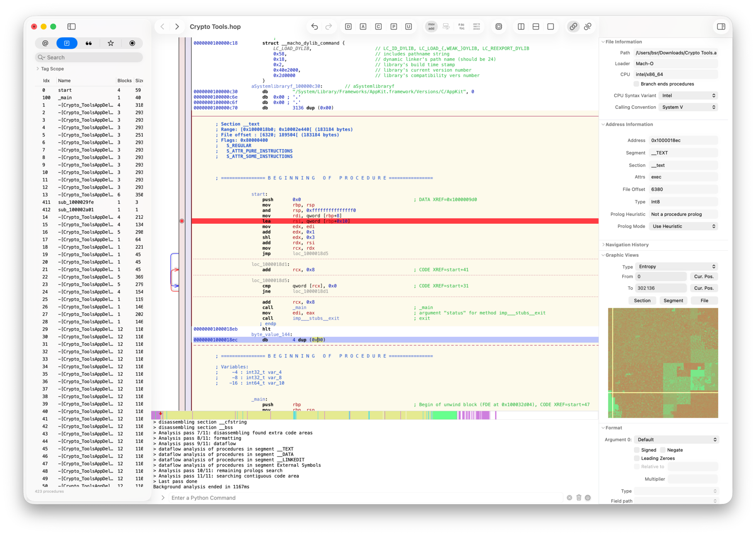
Task: Select the labels '@' tab in sidebar
Action: click(45, 43)
